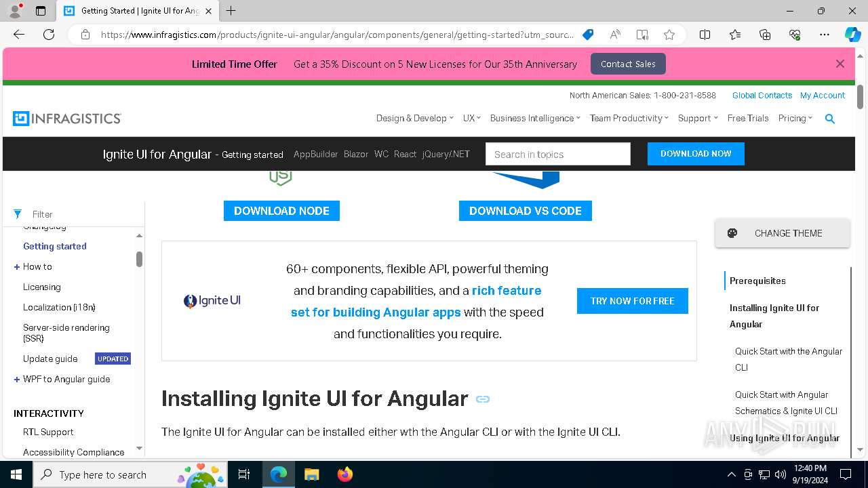Open the Global Contacts link
Screen dimensions: 868x488
pos(762,96)
